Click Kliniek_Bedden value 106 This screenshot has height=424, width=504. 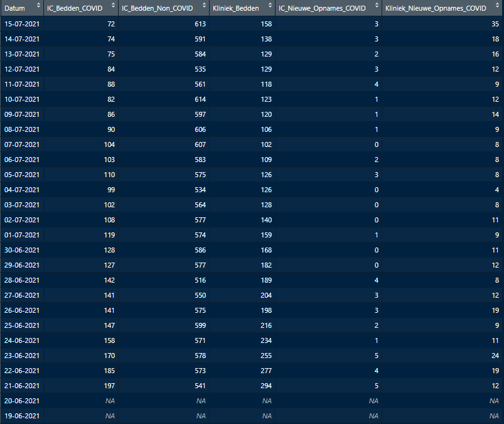[x=266, y=129]
